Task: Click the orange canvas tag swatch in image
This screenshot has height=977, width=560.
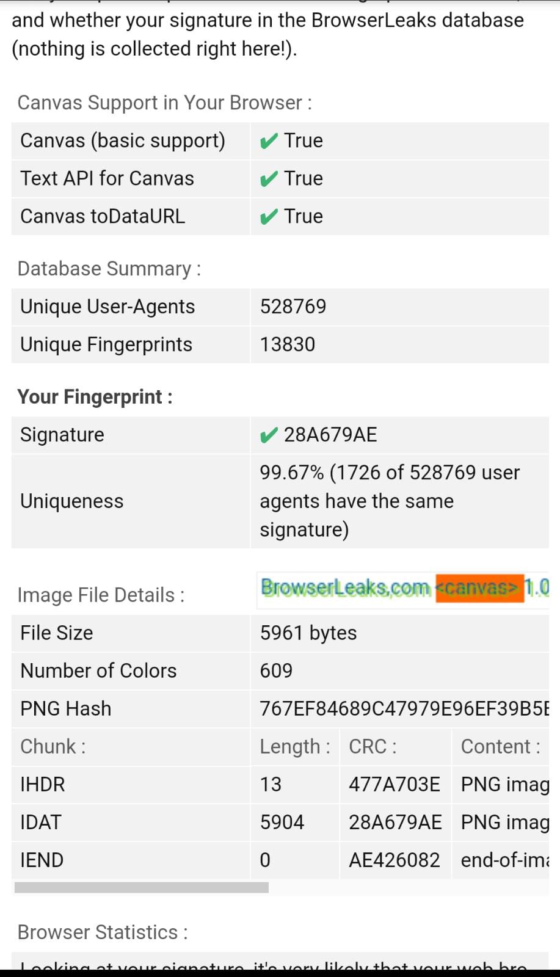Action: pyautogui.click(x=479, y=588)
